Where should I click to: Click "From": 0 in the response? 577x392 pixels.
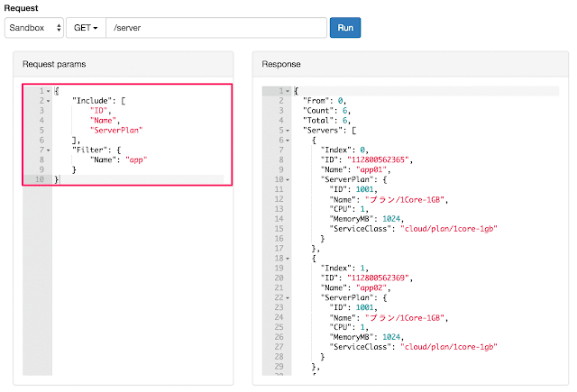[324, 100]
